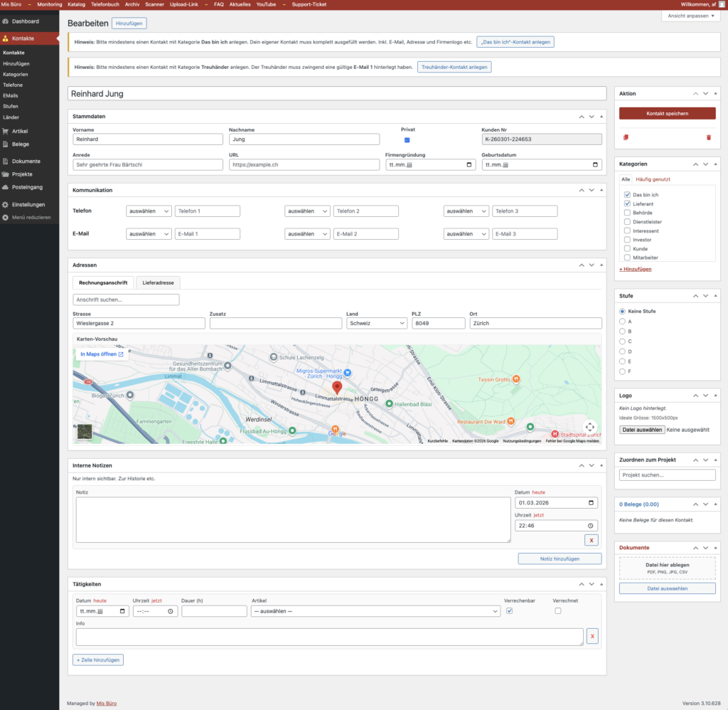Expand the Ansicht anpassen panel
The image size is (728, 710).
pos(690,16)
